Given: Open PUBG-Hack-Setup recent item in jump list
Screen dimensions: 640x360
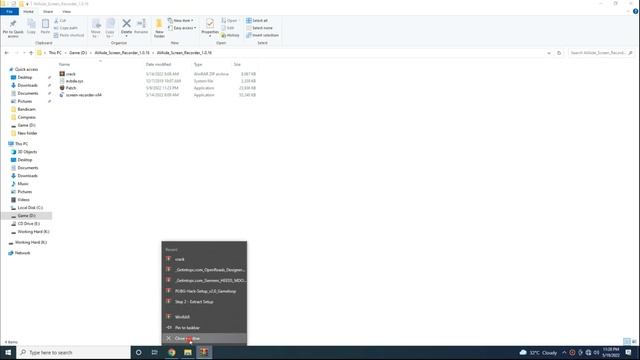Looking at the screenshot, I should [204, 291].
